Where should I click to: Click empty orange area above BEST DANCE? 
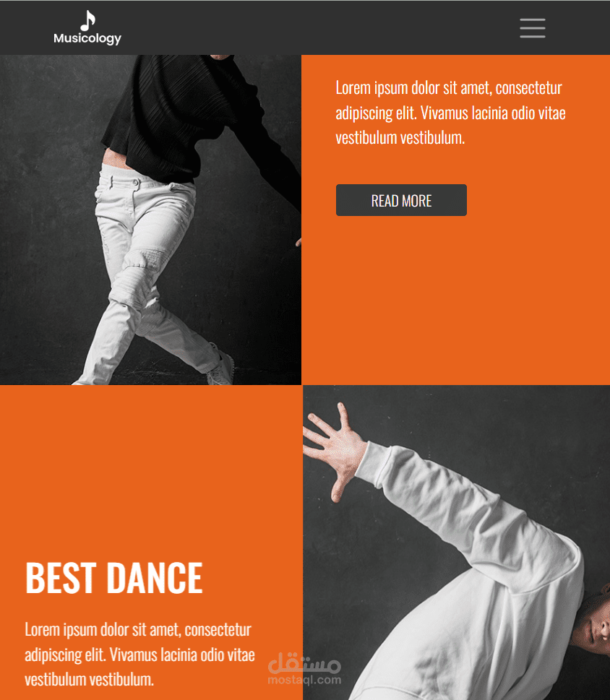click(151, 469)
